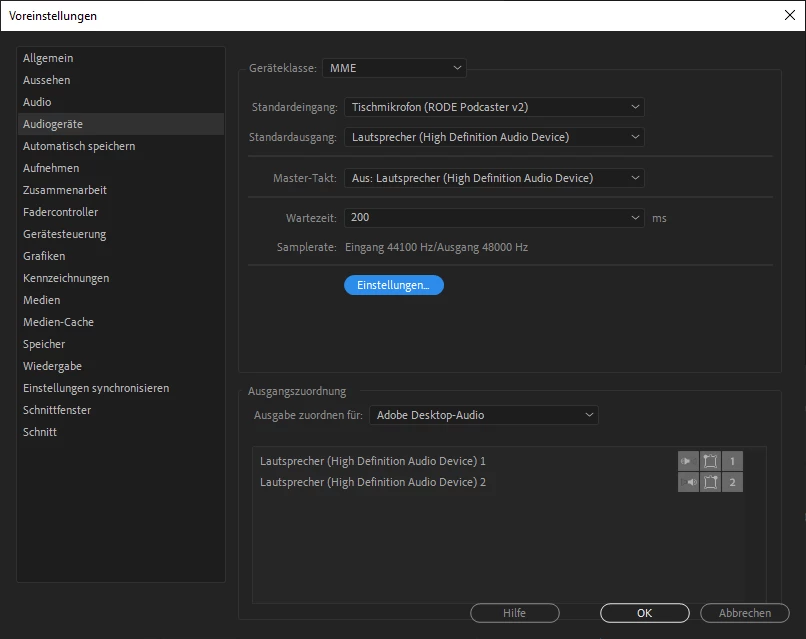Open the Geräteklasse MME dropdown
This screenshot has width=806, height=639.
(394, 68)
